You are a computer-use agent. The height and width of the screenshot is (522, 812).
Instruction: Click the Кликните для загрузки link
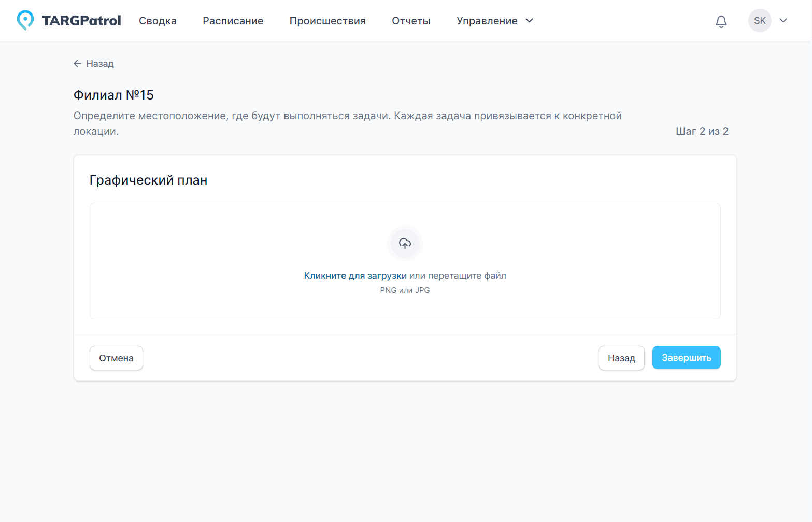coord(355,275)
